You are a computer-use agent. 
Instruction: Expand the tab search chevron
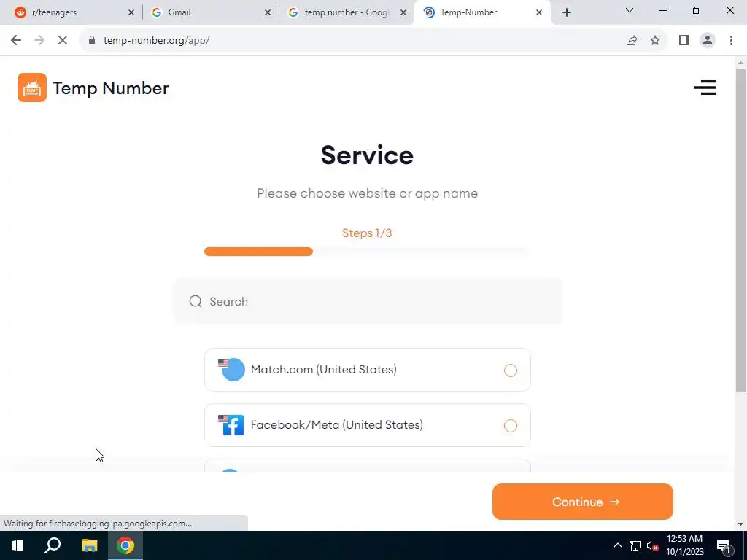(x=630, y=11)
